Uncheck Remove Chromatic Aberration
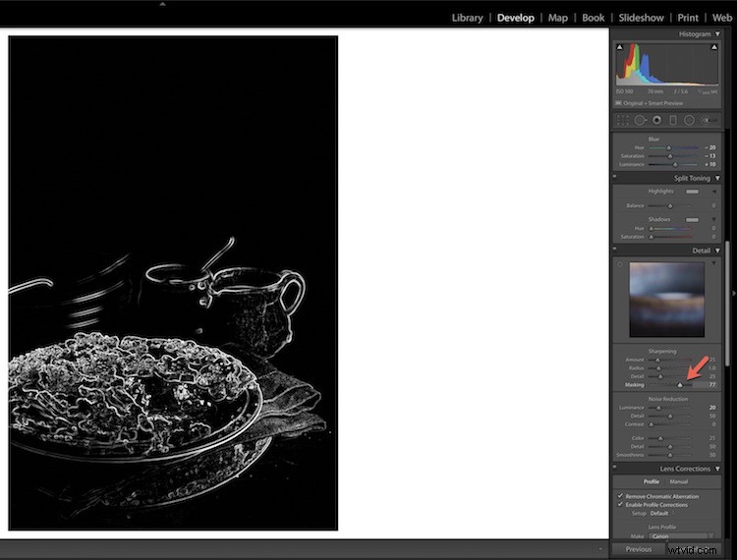Viewport: 737px width, 560px height. pos(620,496)
